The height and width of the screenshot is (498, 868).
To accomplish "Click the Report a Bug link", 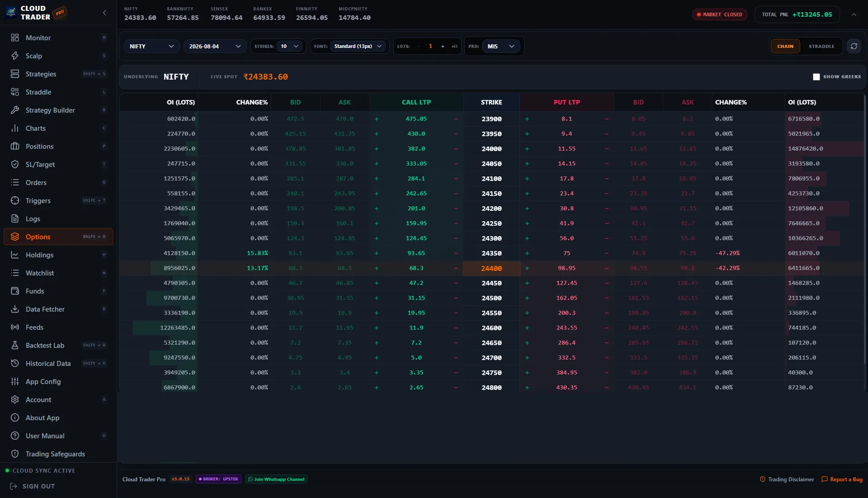I will coord(842,479).
